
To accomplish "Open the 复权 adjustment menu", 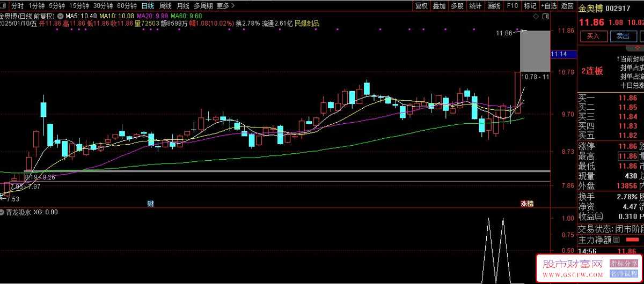I will point(421,6).
